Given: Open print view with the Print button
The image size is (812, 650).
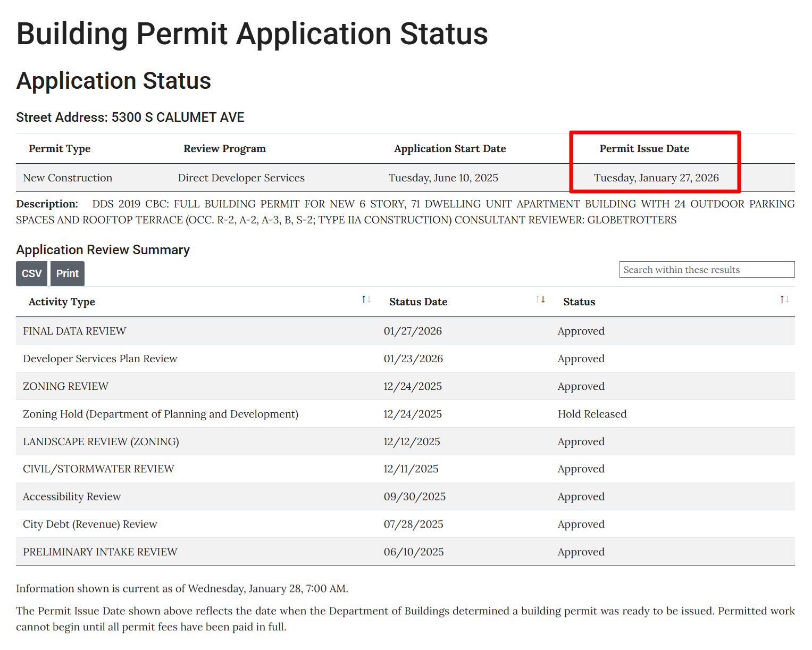Looking at the screenshot, I should pos(67,273).
